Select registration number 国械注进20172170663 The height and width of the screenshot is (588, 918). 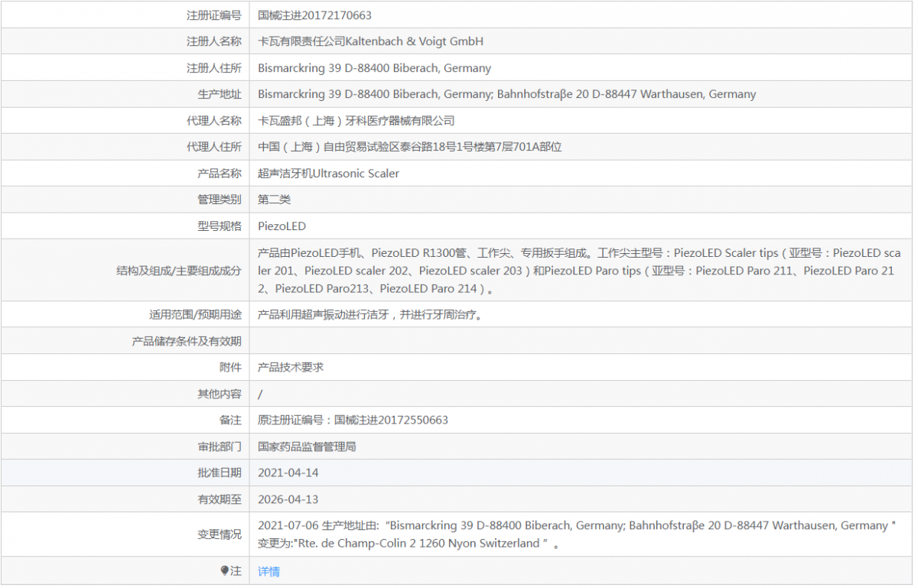(x=315, y=15)
